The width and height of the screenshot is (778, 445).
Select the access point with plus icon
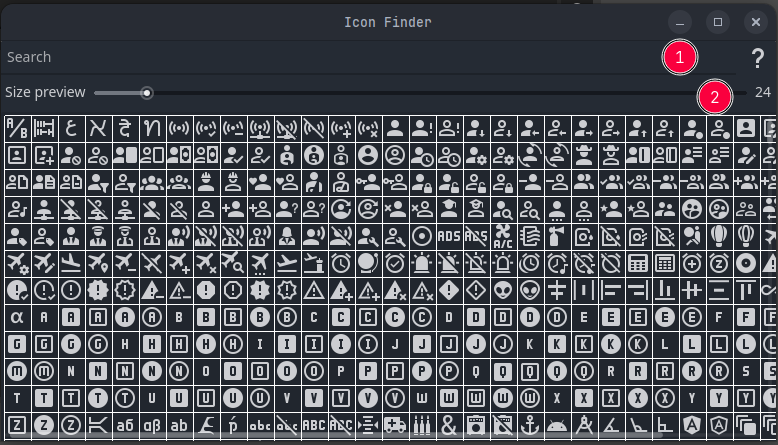click(341, 128)
